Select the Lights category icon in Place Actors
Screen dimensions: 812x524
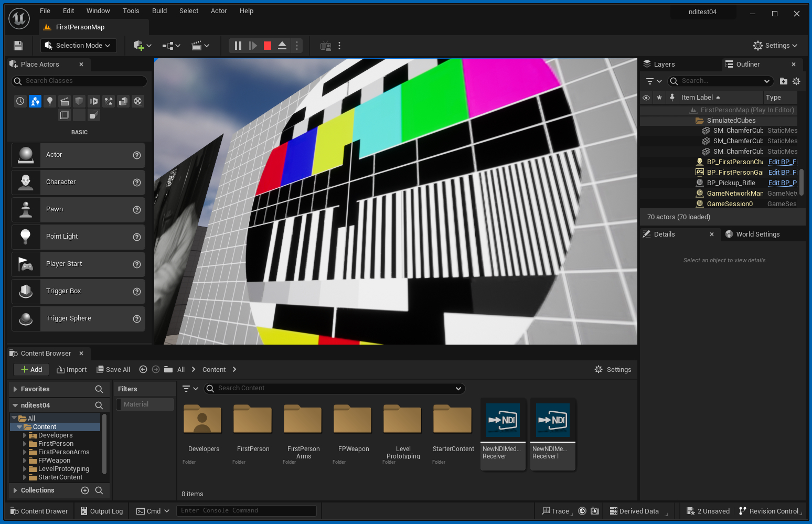50,101
